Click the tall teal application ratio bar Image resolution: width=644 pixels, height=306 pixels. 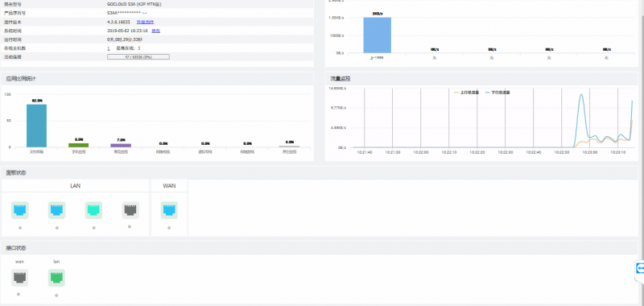coord(36,126)
